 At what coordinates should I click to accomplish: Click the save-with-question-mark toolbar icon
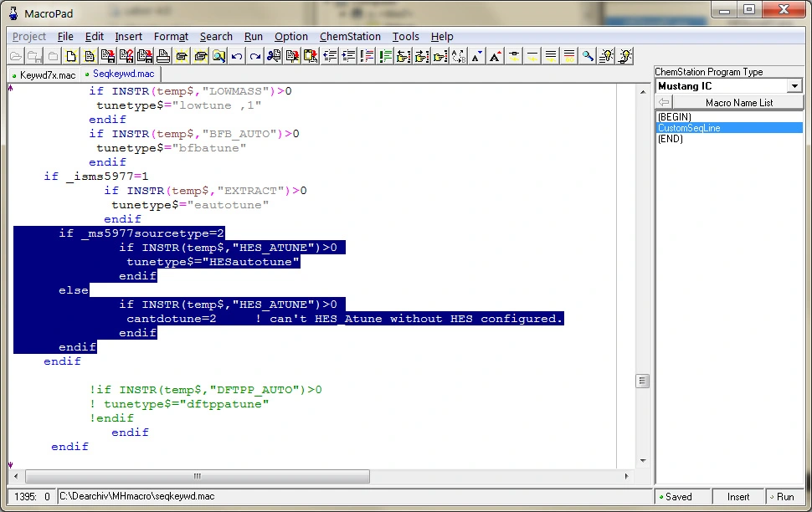coord(126,56)
